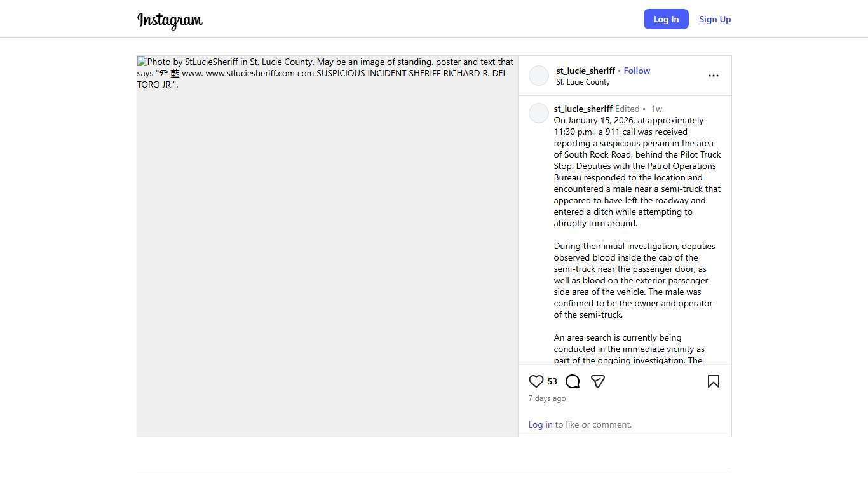The width and height of the screenshot is (868, 488).
Task: Open the Sign Up link
Action: coord(715,19)
